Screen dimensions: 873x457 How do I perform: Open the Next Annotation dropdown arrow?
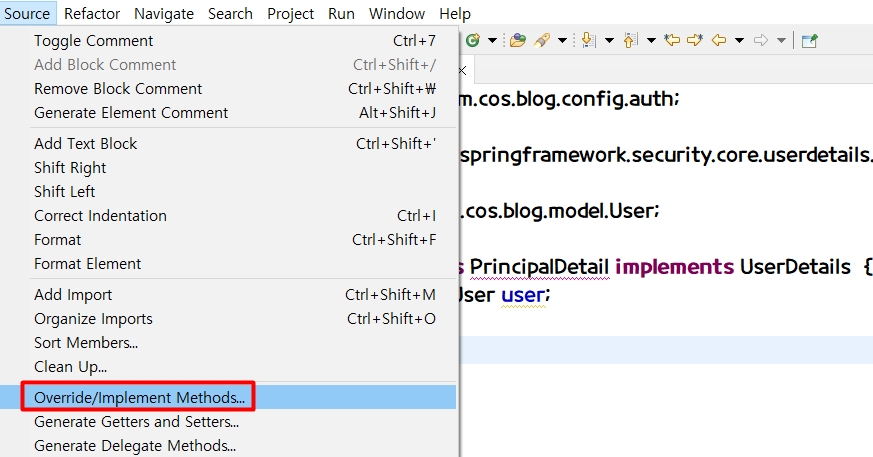click(609, 40)
